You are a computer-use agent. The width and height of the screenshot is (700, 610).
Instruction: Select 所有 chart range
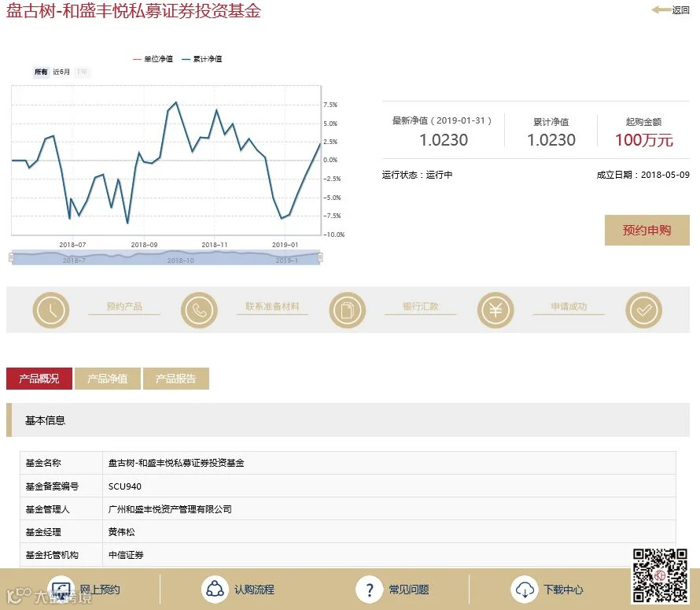41,72
